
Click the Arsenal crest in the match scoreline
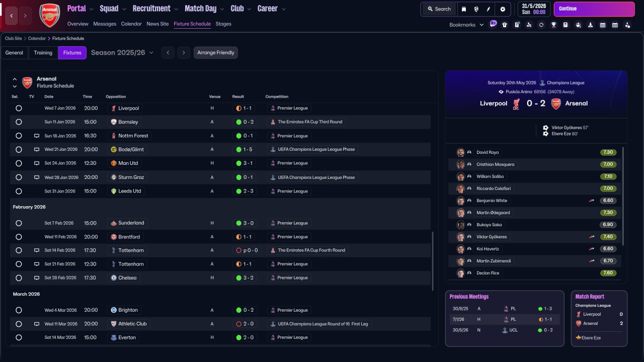point(556,104)
